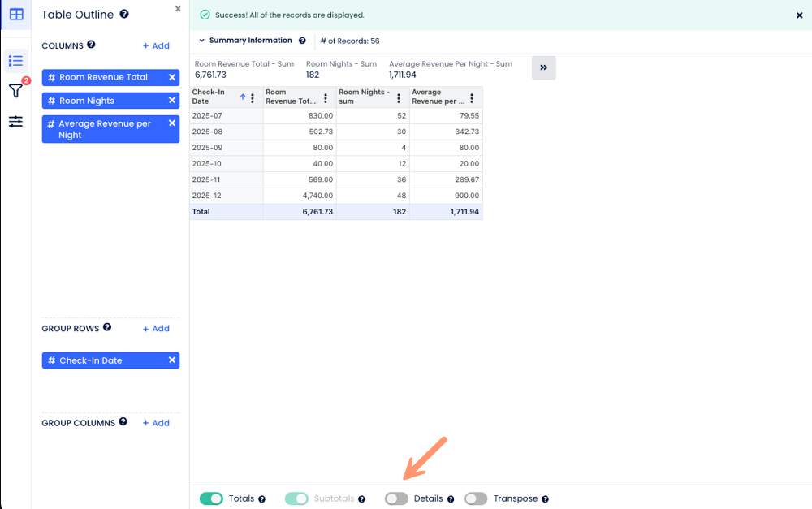Remove Check-In Date from group rows

click(171, 360)
